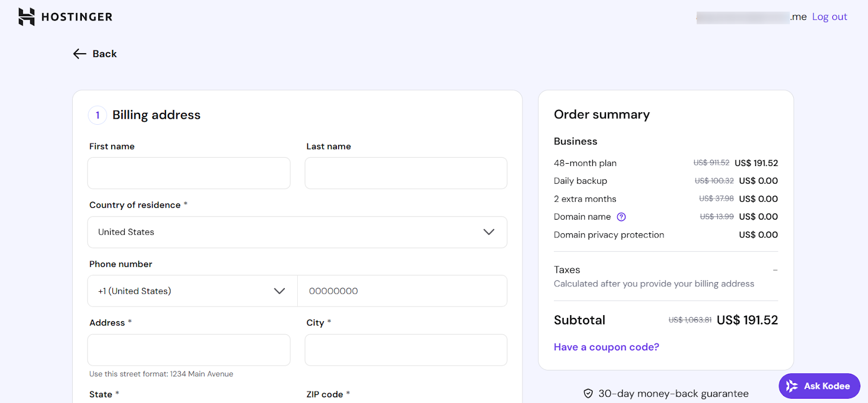This screenshot has width=868, height=403.
Task: Click the money-back guarantee shield icon
Action: coord(588,394)
